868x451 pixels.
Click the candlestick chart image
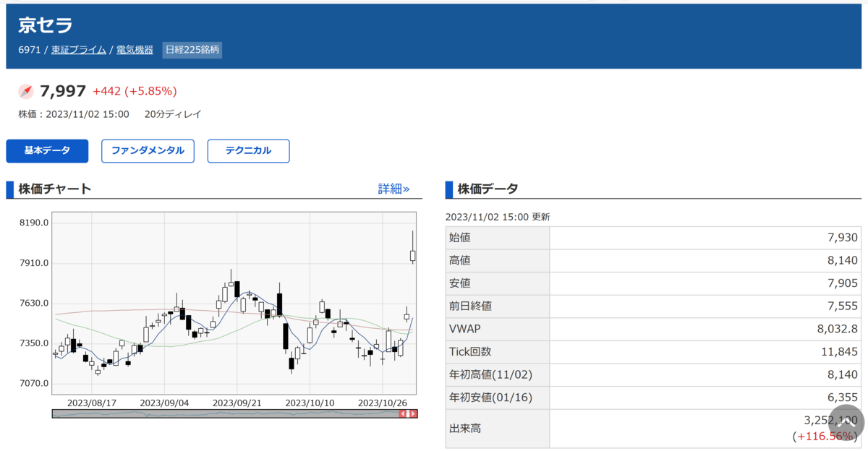point(234,304)
